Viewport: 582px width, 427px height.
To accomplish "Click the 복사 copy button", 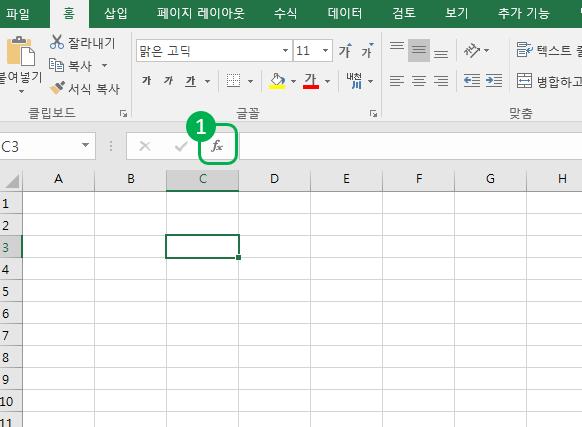I will point(71,65).
